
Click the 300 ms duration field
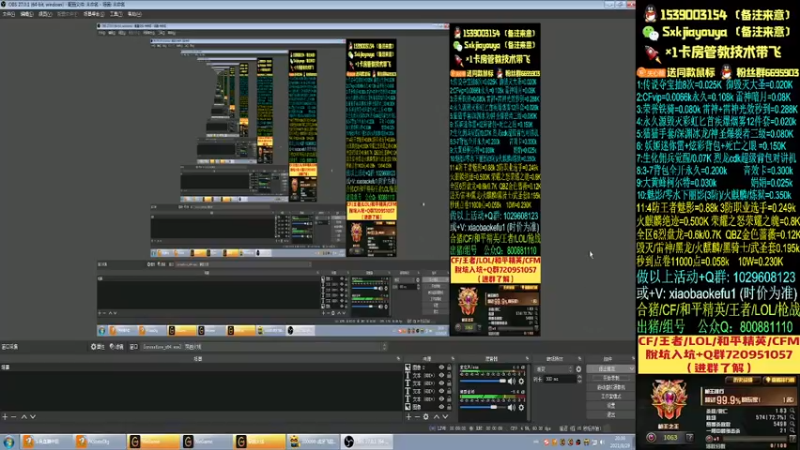560,379
